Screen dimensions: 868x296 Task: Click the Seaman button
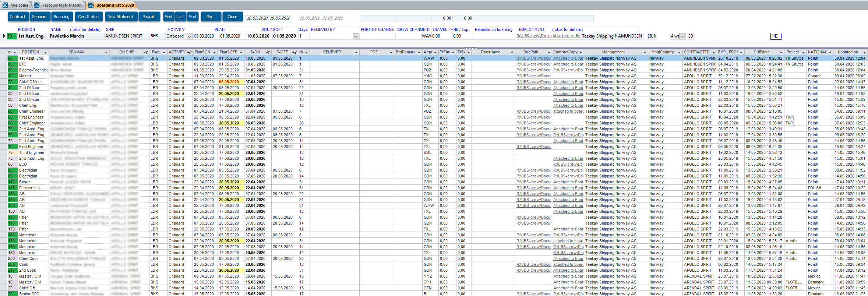pos(39,17)
